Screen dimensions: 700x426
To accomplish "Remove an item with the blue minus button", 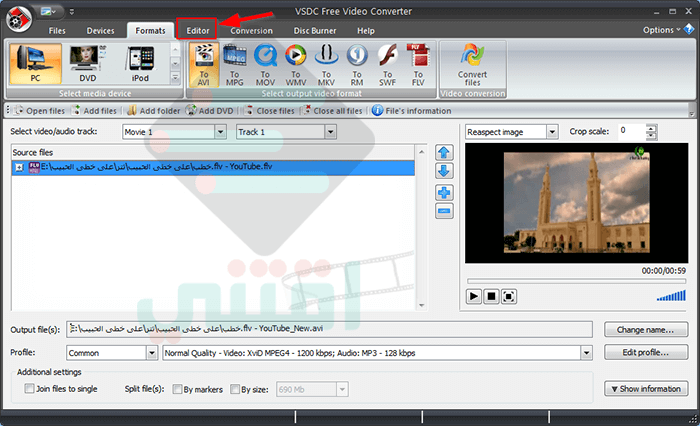I will click(444, 211).
